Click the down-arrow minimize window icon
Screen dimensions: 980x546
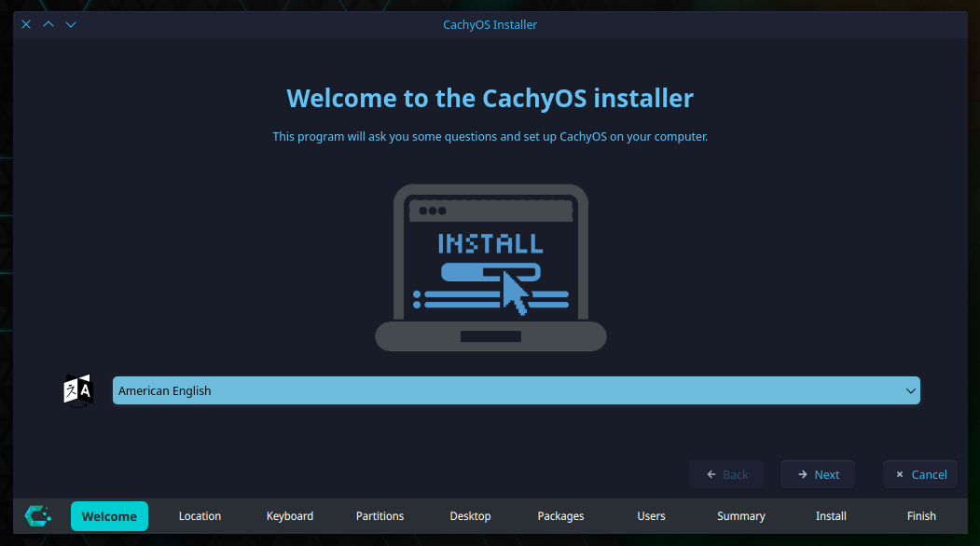(71, 24)
